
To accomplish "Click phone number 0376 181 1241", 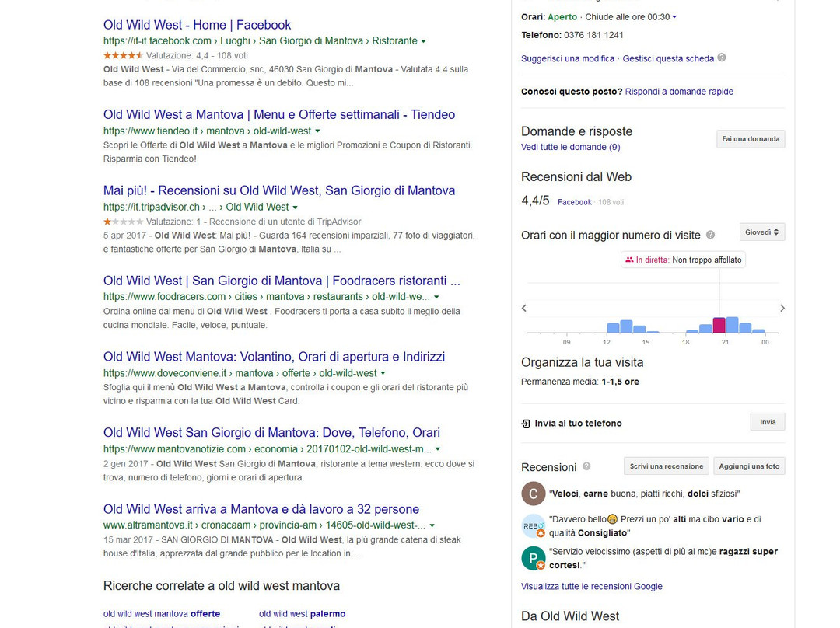I will pyautogui.click(x=593, y=35).
